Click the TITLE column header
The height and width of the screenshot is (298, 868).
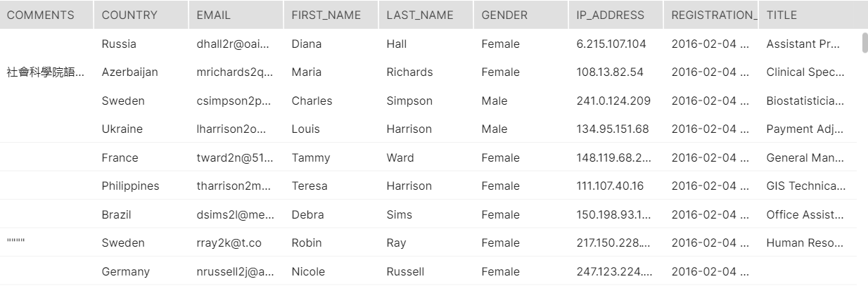pos(782,15)
